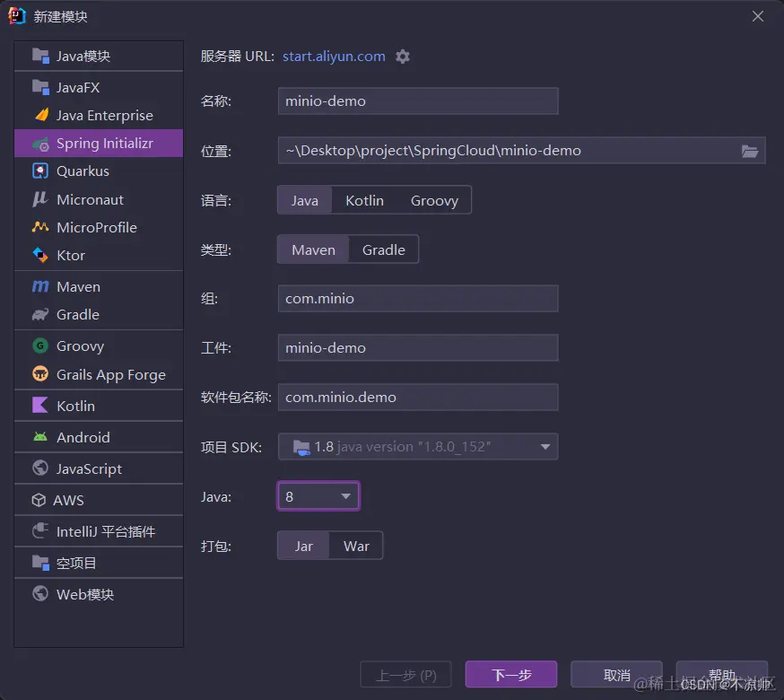
Task: Set language to Kotlin
Action: pos(364,200)
